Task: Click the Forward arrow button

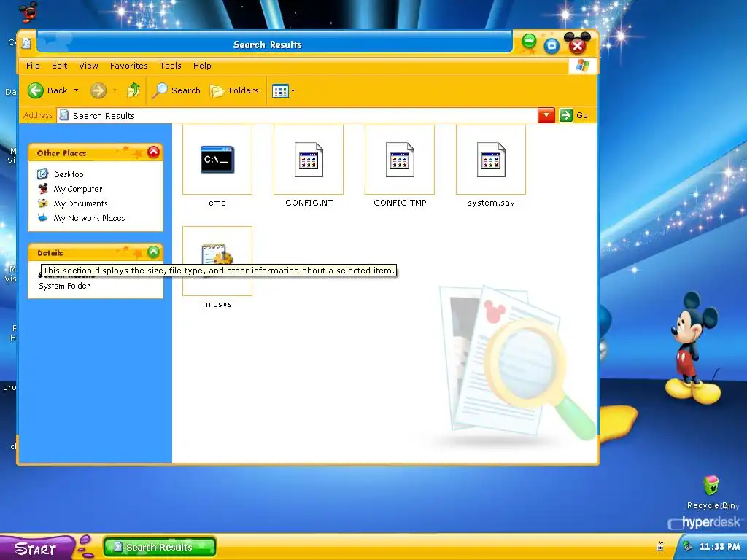Action: (98, 90)
